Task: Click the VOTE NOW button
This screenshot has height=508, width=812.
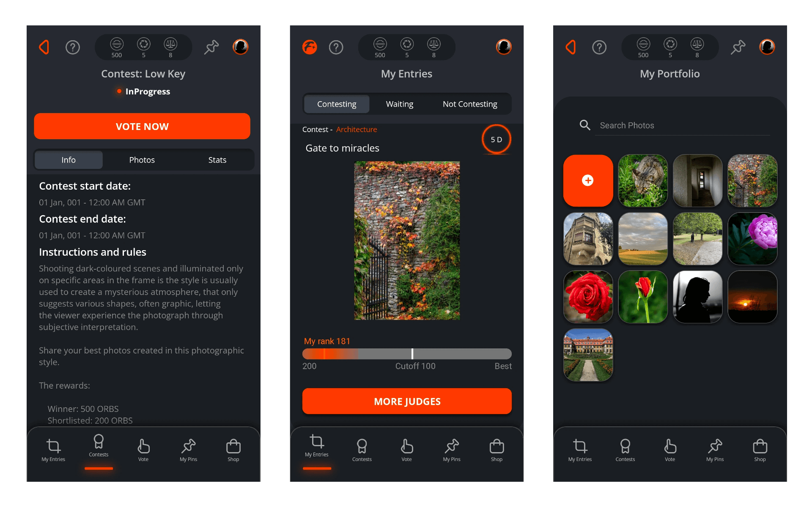Action: coord(143,126)
